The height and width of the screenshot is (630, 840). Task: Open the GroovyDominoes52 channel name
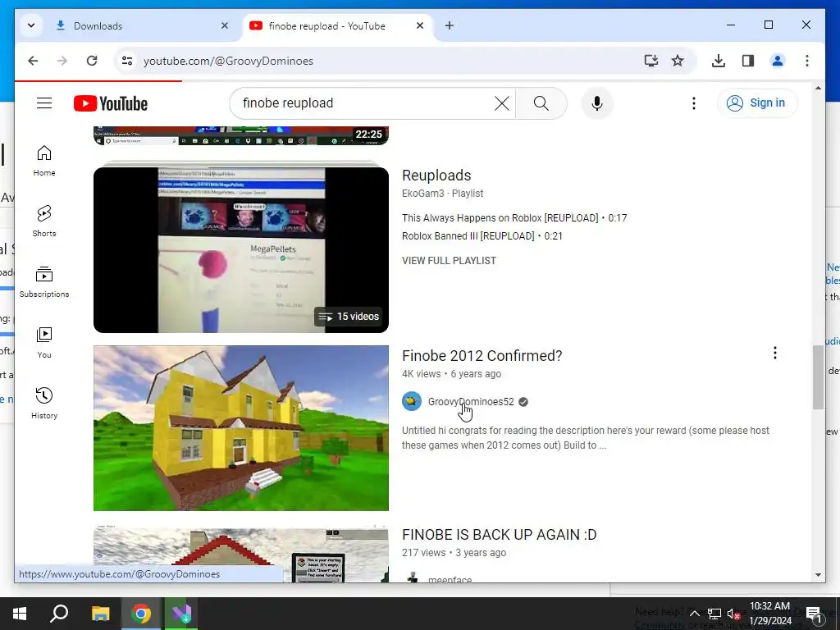[471, 401]
